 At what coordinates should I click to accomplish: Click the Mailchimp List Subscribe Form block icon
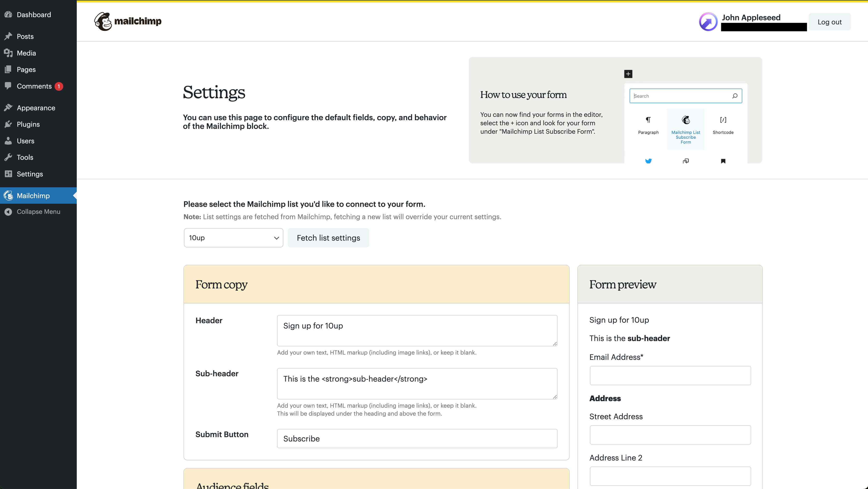pos(686,120)
